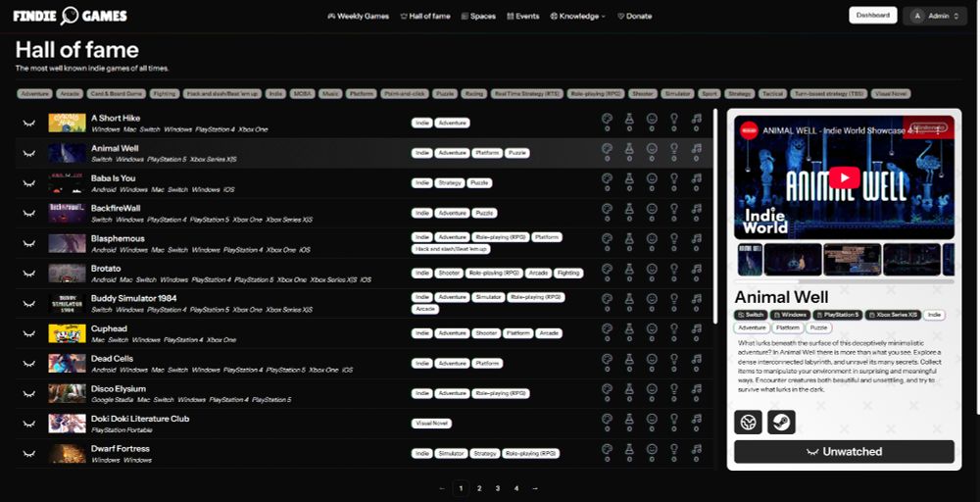980x502 pixels.
Task: Open the Steam store icon for Animal Well
Action: click(781, 422)
